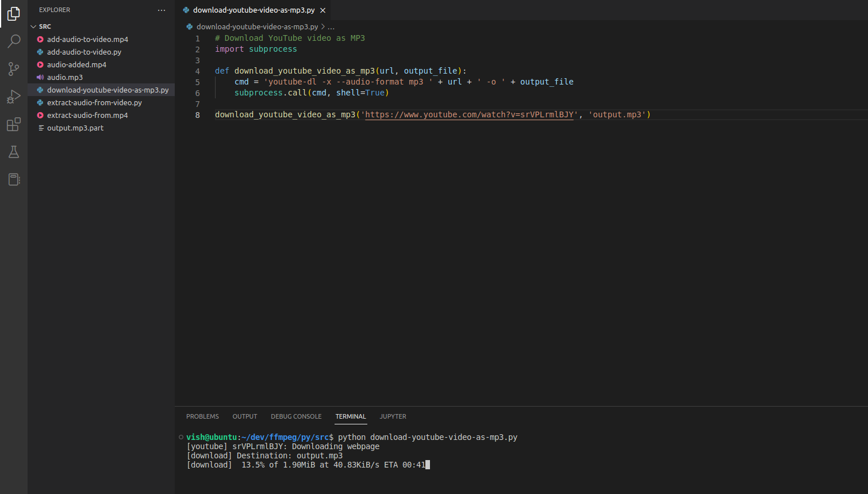The width and height of the screenshot is (868, 494).
Task: Open Source Control view in activity bar
Action: tap(14, 68)
